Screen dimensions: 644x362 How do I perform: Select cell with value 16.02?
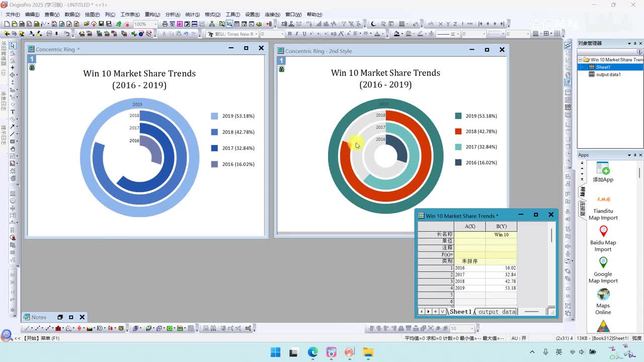point(501,268)
